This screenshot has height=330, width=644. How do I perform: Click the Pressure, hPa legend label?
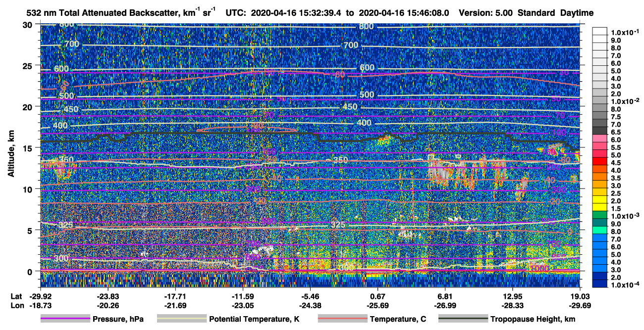pyautogui.click(x=118, y=319)
